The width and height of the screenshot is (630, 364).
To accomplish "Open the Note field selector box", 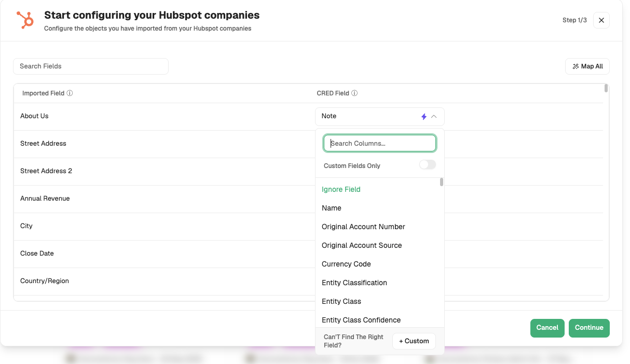I will (380, 117).
